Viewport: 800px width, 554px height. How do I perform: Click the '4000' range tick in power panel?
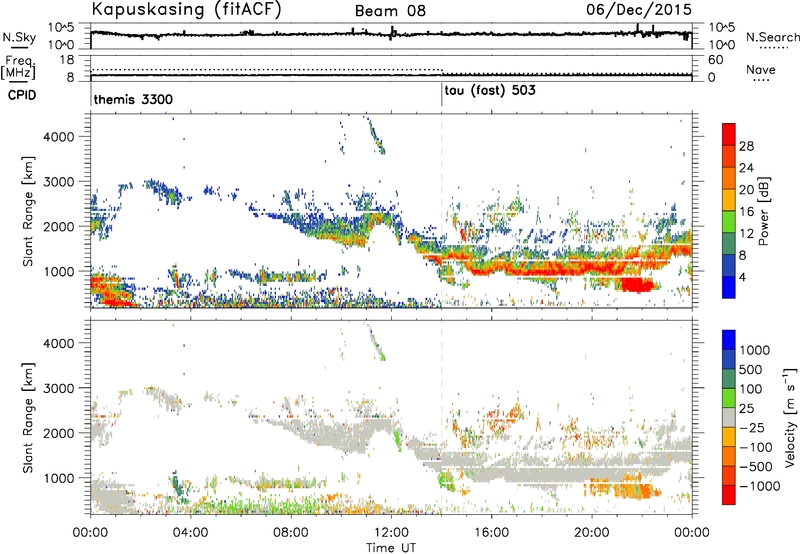[x=58, y=137]
